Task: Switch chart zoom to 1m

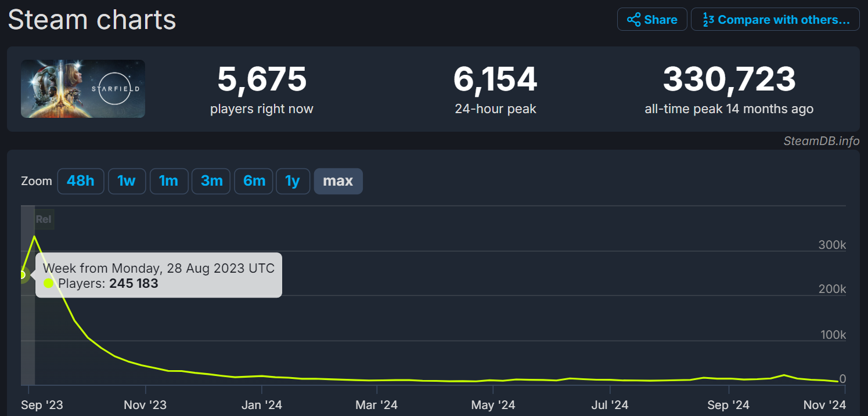Action: coord(169,181)
